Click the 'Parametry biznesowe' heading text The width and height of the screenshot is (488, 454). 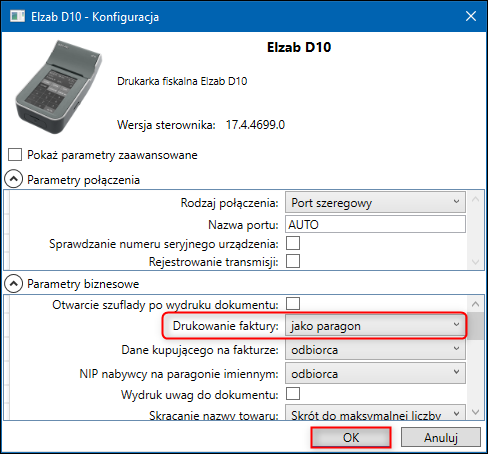[x=83, y=284]
